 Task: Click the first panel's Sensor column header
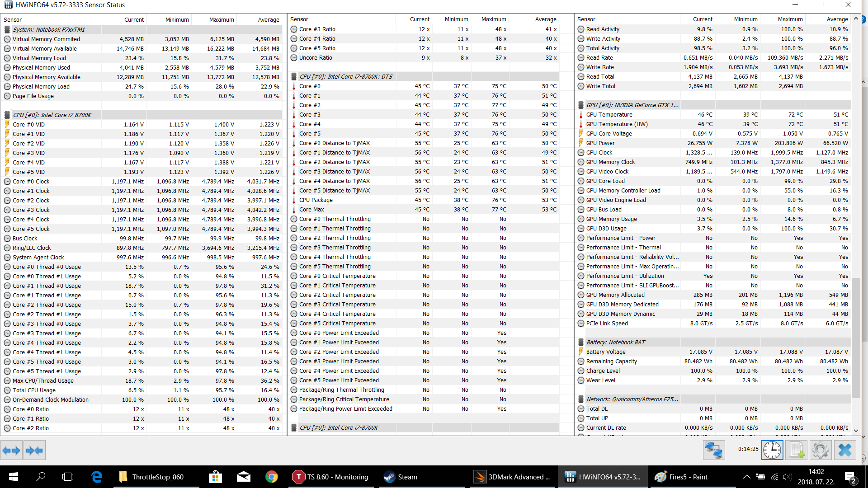point(51,19)
